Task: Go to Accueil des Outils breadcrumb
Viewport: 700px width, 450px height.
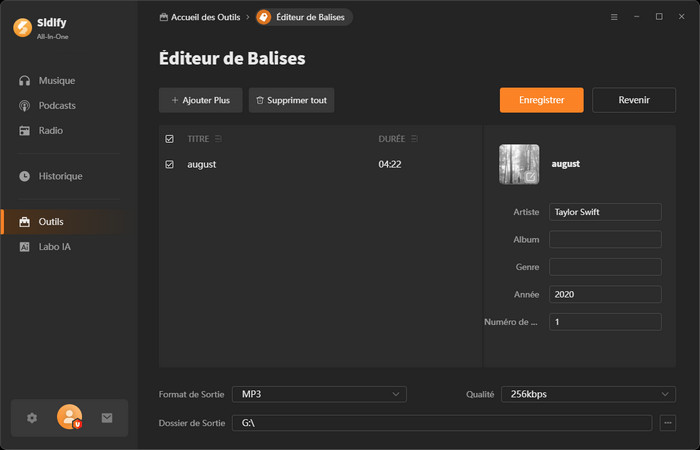Action: (x=199, y=17)
